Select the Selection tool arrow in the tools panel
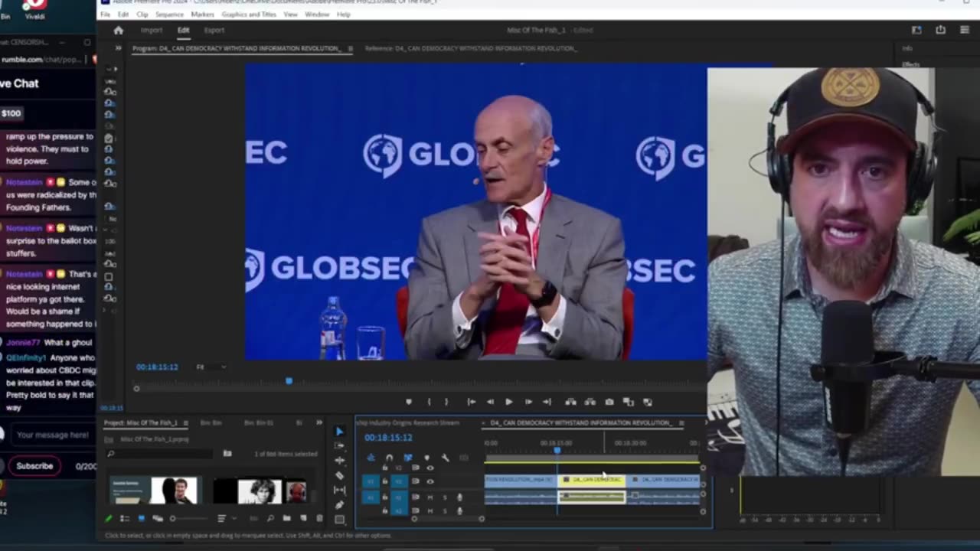980x551 pixels. coord(339,432)
